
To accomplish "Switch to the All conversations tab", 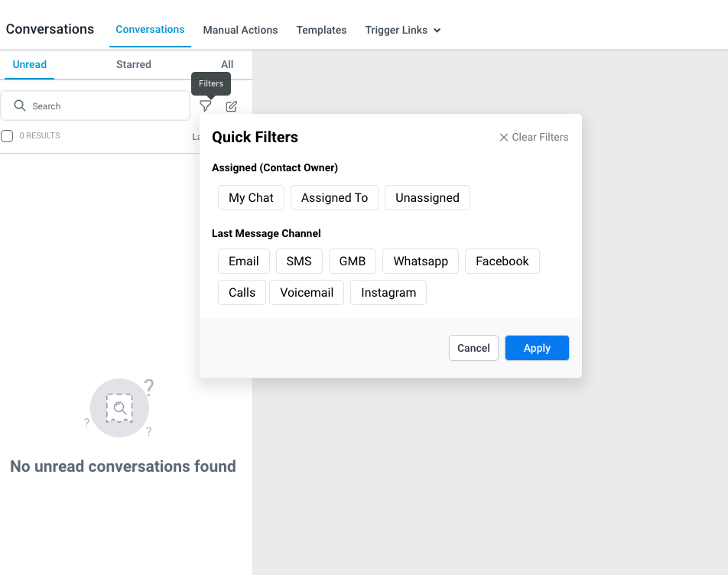I will coord(227,64).
